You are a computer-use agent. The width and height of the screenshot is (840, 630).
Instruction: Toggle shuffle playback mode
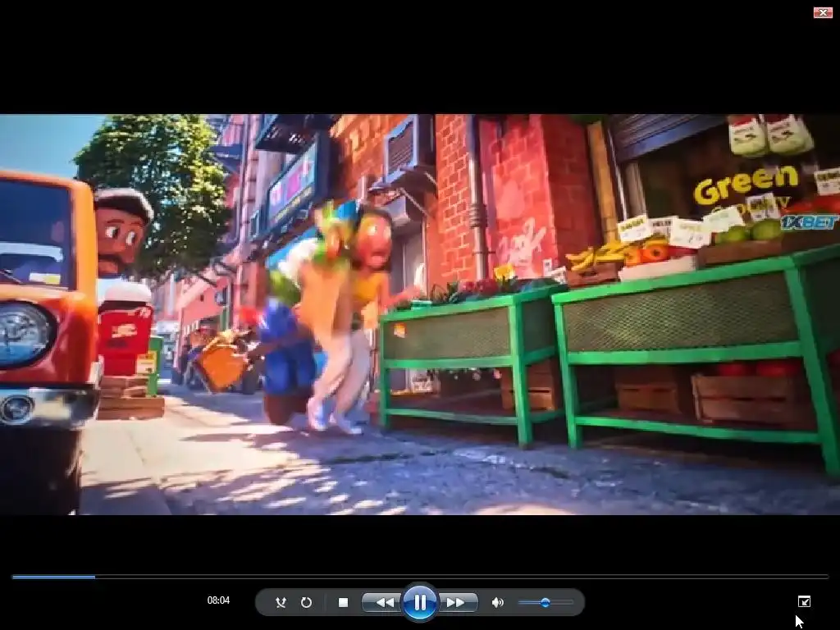click(281, 602)
